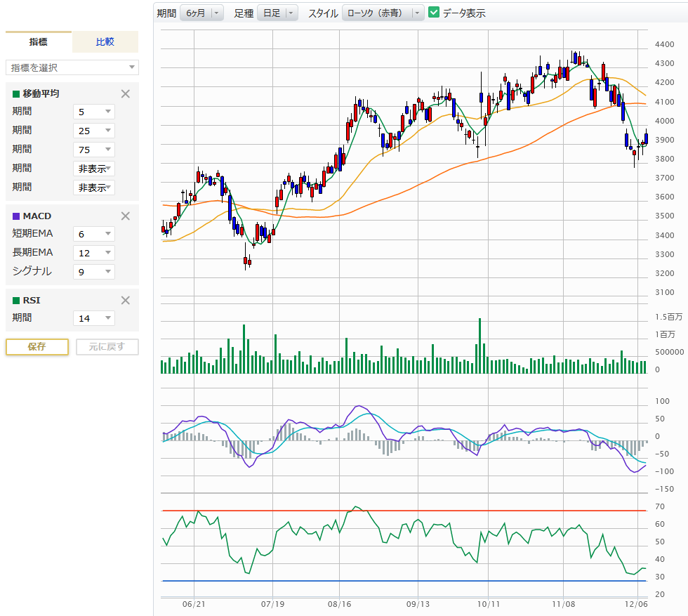
Task: Open the スタイル ローソク dropdown
Action: 383,13
